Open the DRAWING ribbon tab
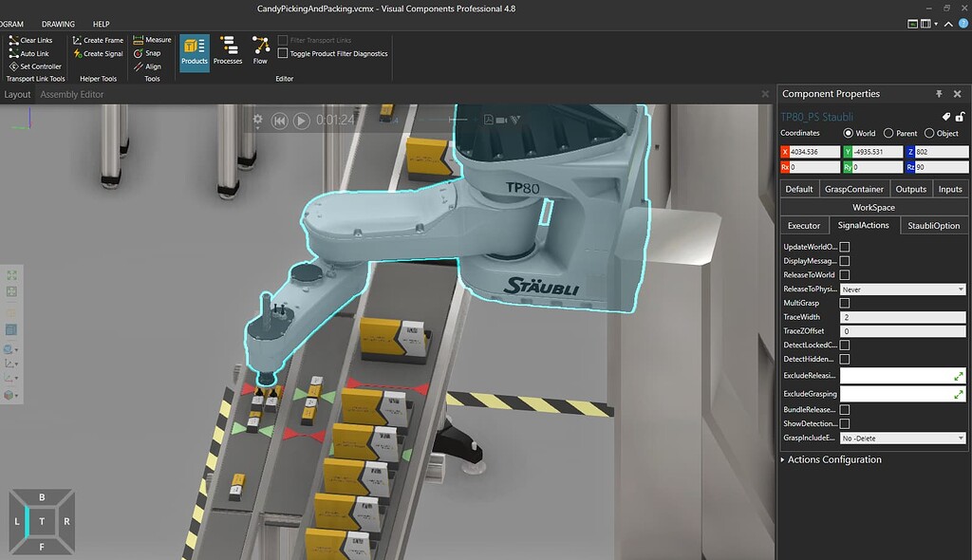The height and width of the screenshot is (560, 972). [57, 24]
